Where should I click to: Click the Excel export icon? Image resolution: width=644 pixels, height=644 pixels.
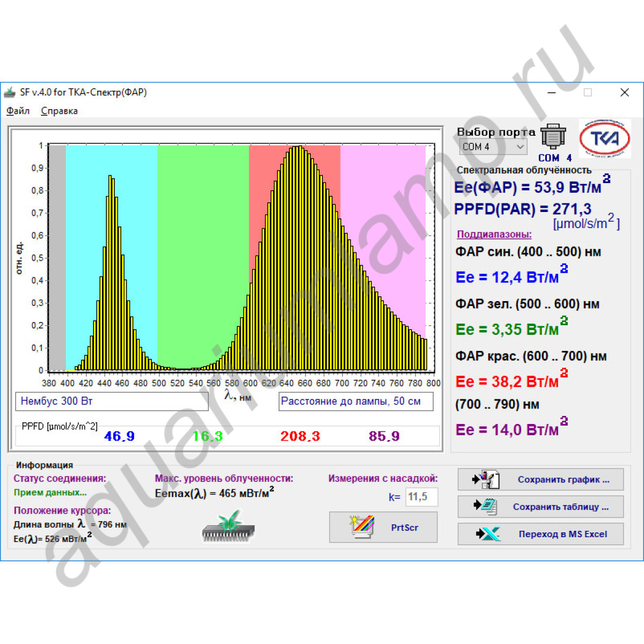(x=487, y=534)
